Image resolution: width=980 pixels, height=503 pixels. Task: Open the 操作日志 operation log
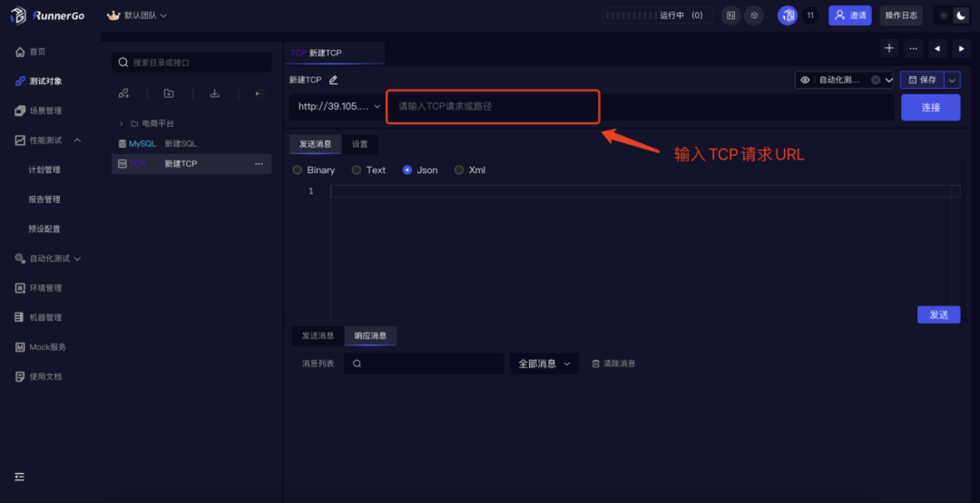click(901, 15)
